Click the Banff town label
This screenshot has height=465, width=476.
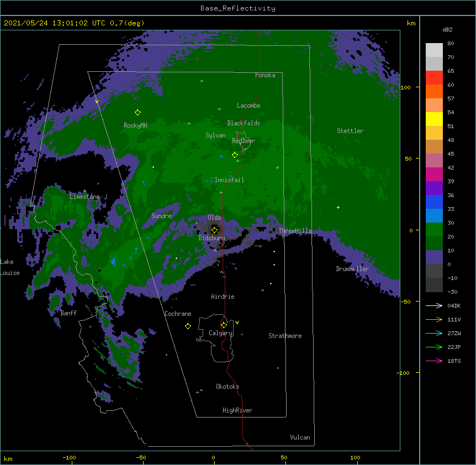pyautogui.click(x=68, y=313)
